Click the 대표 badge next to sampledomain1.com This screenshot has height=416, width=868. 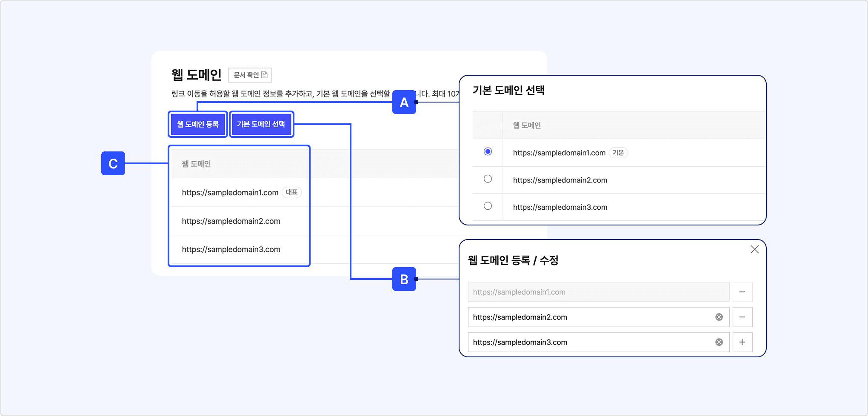[292, 192]
